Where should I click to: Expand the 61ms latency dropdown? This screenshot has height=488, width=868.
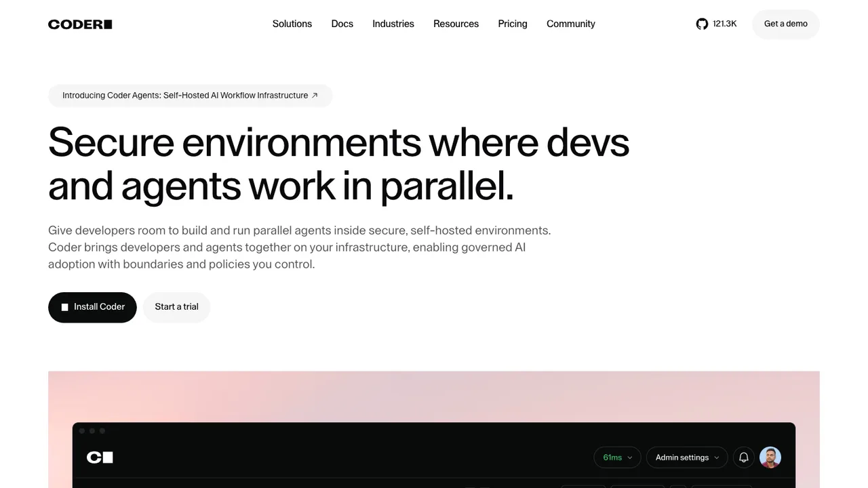617,457
